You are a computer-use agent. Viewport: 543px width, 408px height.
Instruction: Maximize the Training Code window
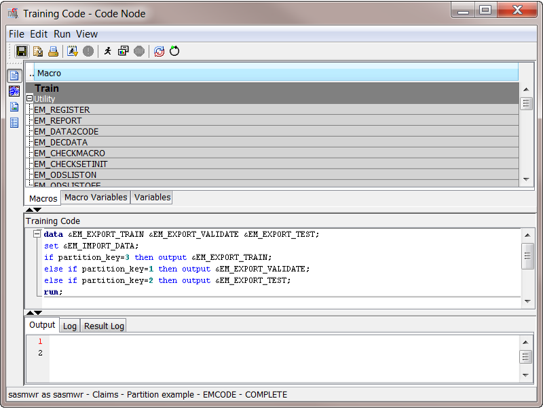[x=486, y=10]
